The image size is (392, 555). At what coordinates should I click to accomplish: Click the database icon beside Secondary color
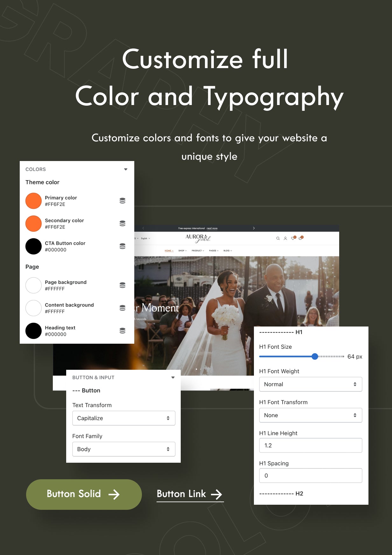pos(122,223)
